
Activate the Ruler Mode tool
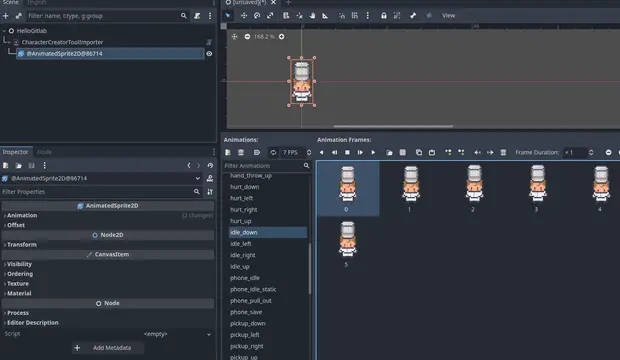(x=325, y=15)
